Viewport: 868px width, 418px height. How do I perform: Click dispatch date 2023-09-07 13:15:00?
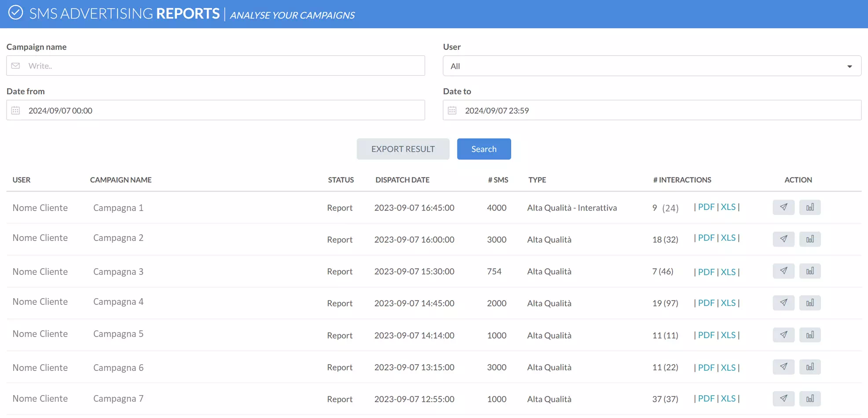click(414, 367)
